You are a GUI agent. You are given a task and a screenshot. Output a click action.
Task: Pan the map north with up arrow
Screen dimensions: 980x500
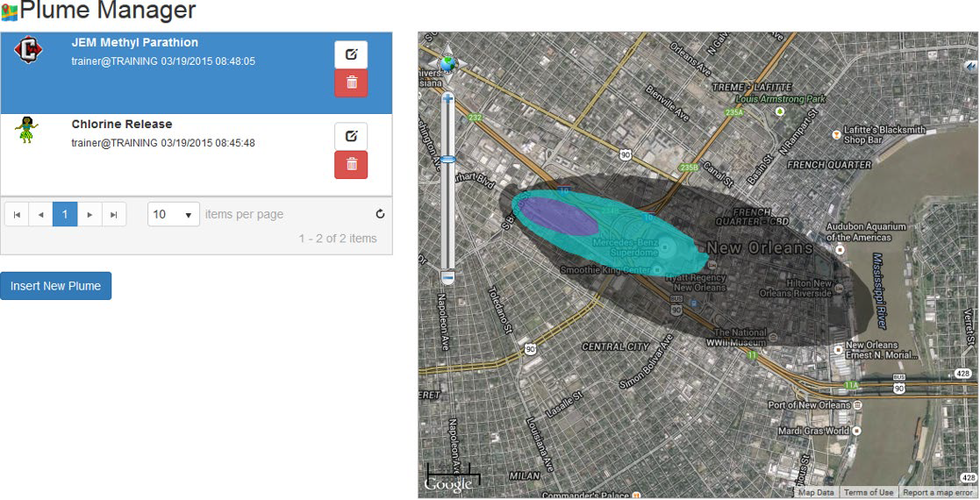[x=447, y=50]
